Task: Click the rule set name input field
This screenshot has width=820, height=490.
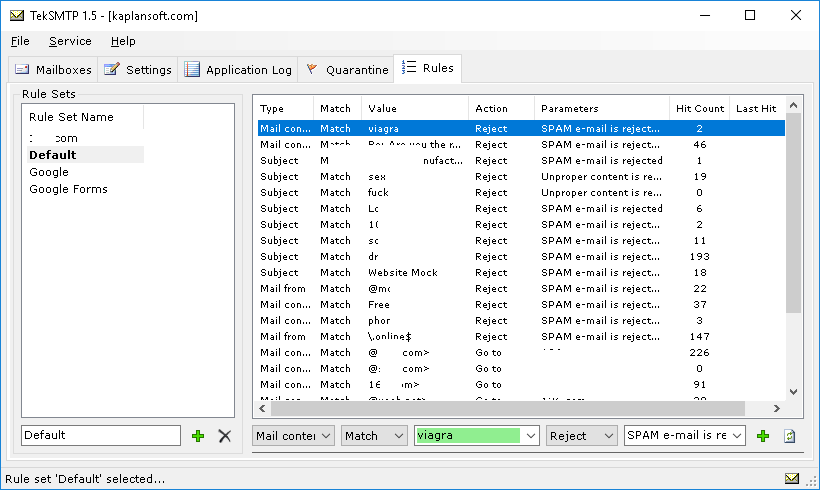Action: click(100, 436)
